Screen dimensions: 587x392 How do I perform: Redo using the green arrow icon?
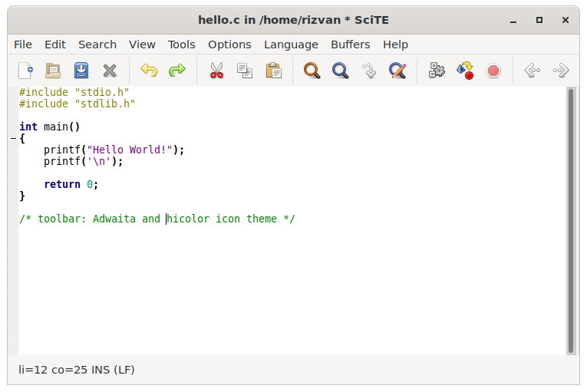[176, 71]
